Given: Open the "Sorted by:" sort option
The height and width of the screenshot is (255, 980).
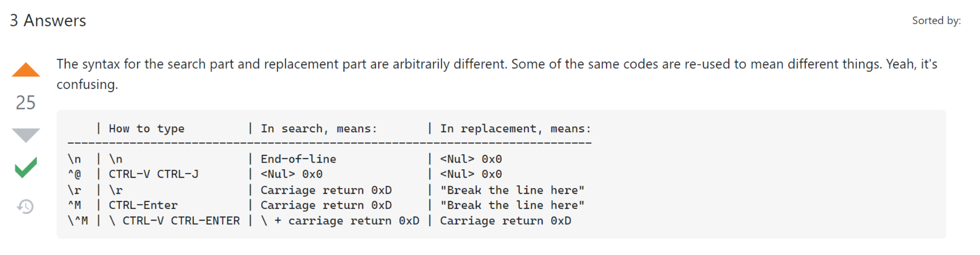Looking at the screenshot, I should coord(936,21).
